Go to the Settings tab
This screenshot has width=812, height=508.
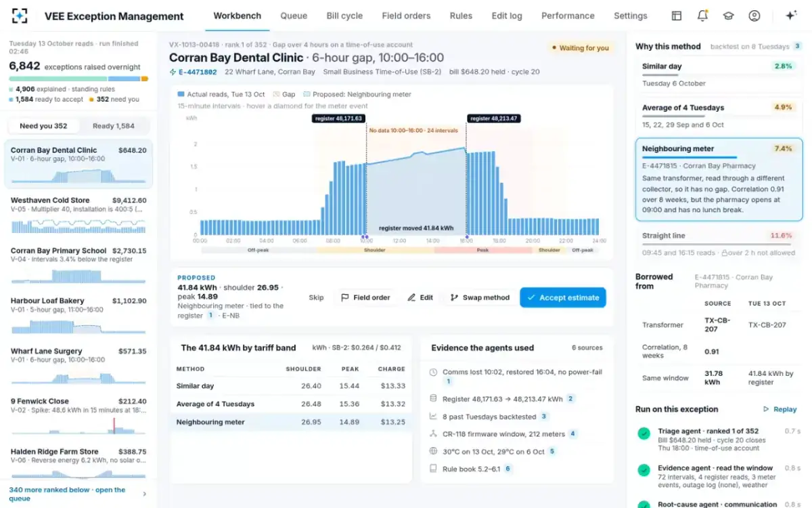tap(630, 16)
